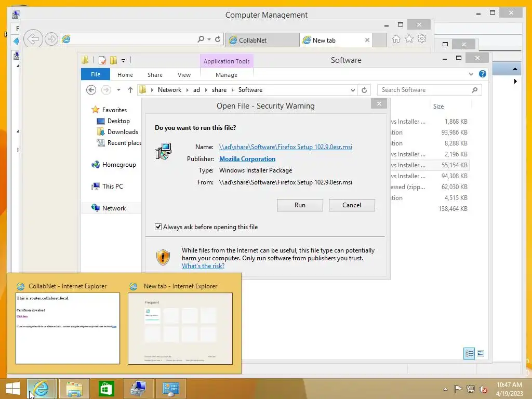532x399 pixels.
Task: Click IE address bar search magnifier
Action: pyautogui.click(x=201, y=39)
